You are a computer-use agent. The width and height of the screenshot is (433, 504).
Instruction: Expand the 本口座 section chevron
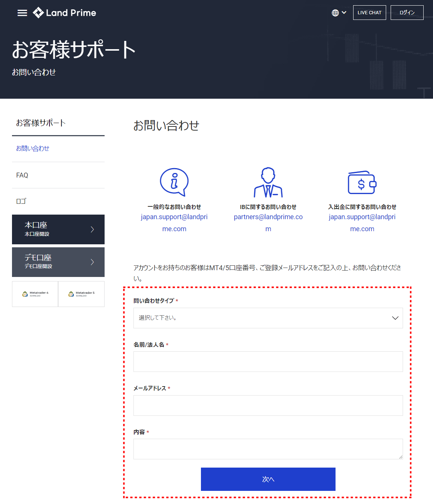(92, 229)
